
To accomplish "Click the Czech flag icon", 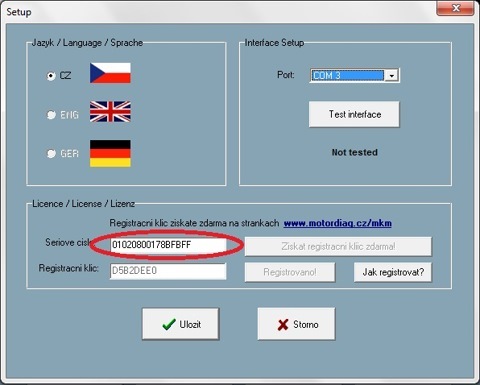I will click(110, 73).
